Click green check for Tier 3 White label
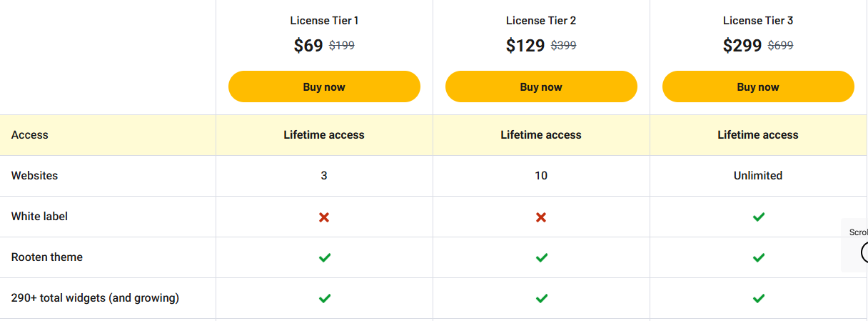Viewport: 868px width, 321px height. 758,217
